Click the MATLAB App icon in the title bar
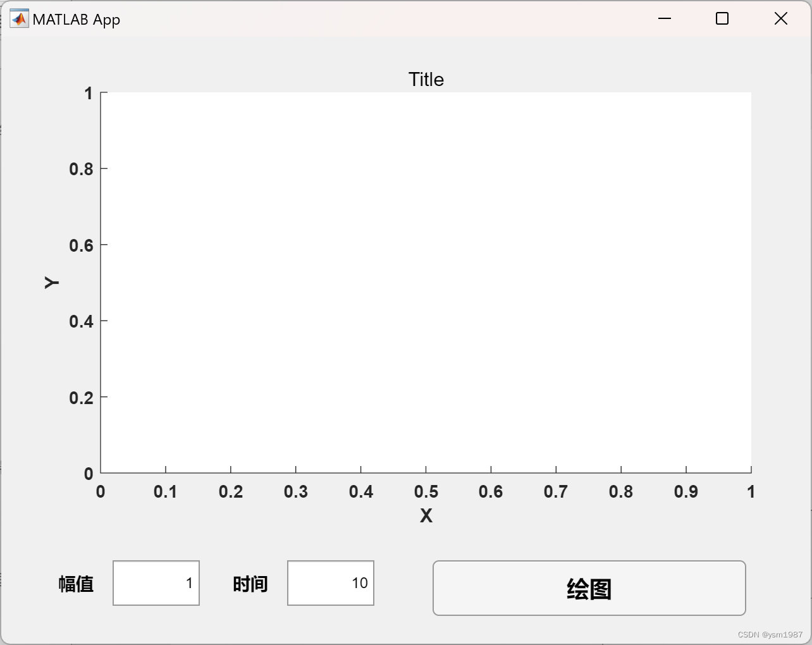 pos(20,18)
